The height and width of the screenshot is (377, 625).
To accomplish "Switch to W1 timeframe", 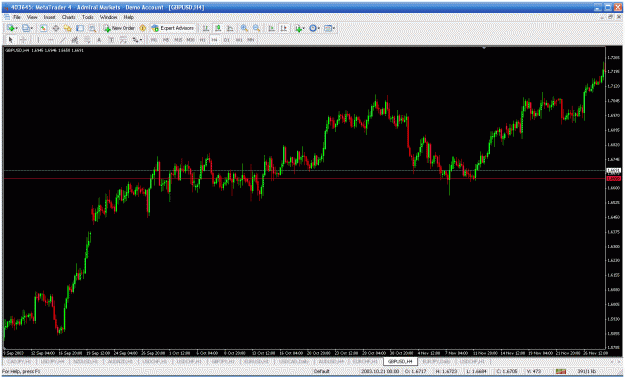I will (239, 40).
